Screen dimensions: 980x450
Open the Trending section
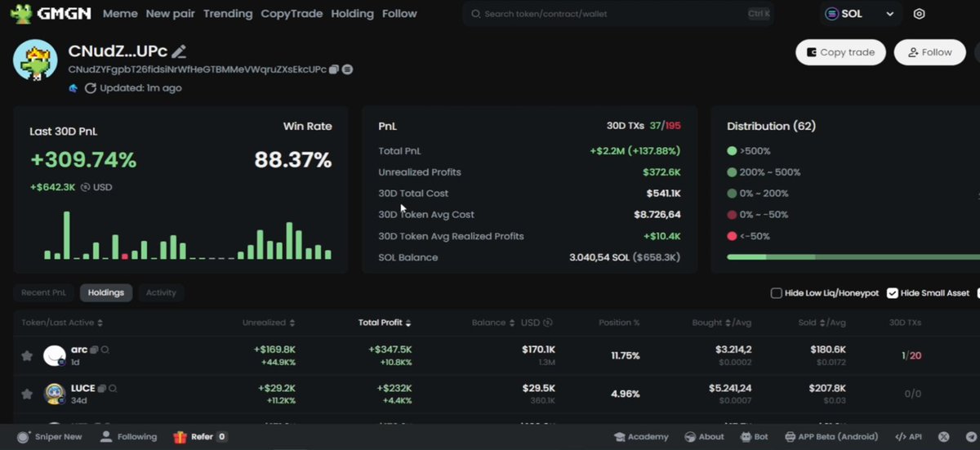(228, 14)
